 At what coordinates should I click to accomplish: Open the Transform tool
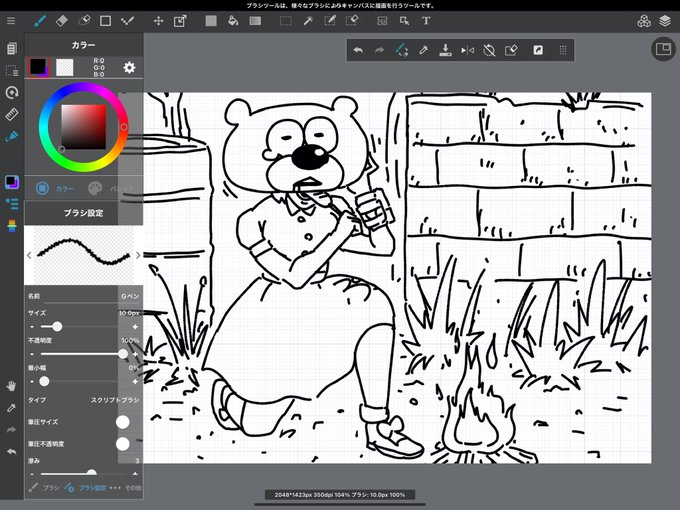point(180,21)
